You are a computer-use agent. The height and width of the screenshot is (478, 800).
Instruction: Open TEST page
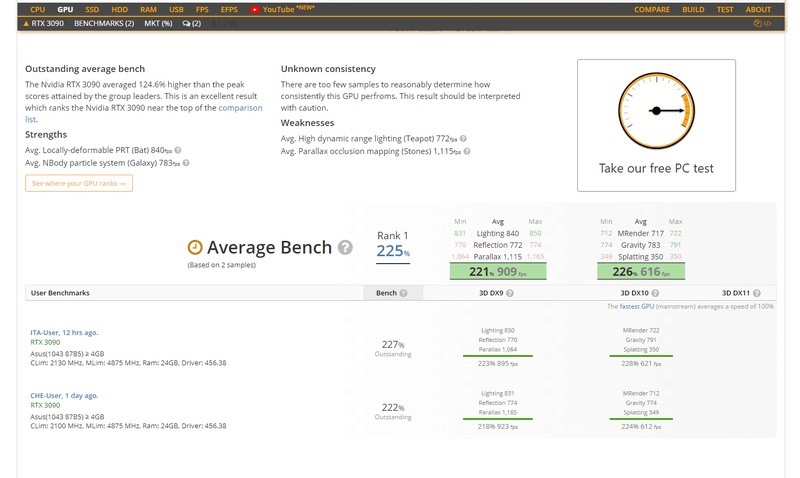tap(724, 9)
